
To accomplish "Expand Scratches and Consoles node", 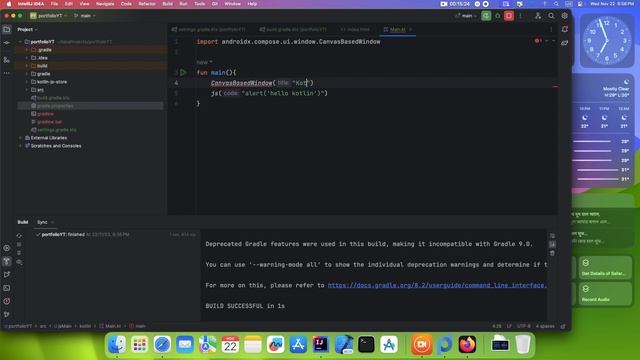I will 20,146.
